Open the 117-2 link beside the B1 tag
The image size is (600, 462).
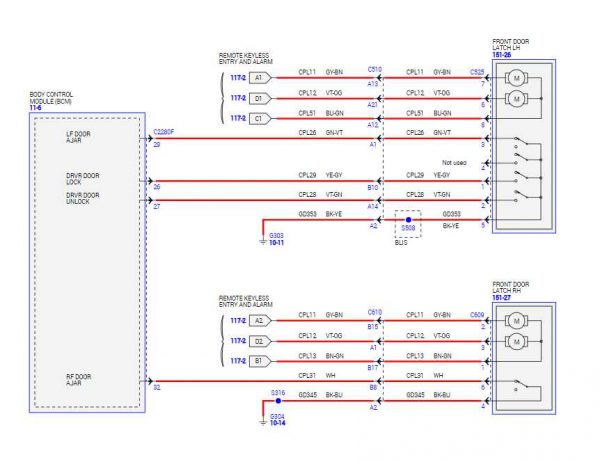(238, 361)
